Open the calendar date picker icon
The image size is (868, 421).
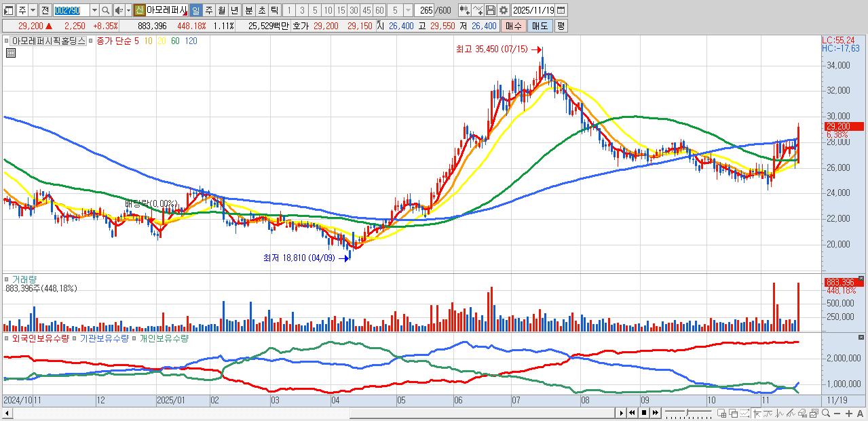point(561,10)
